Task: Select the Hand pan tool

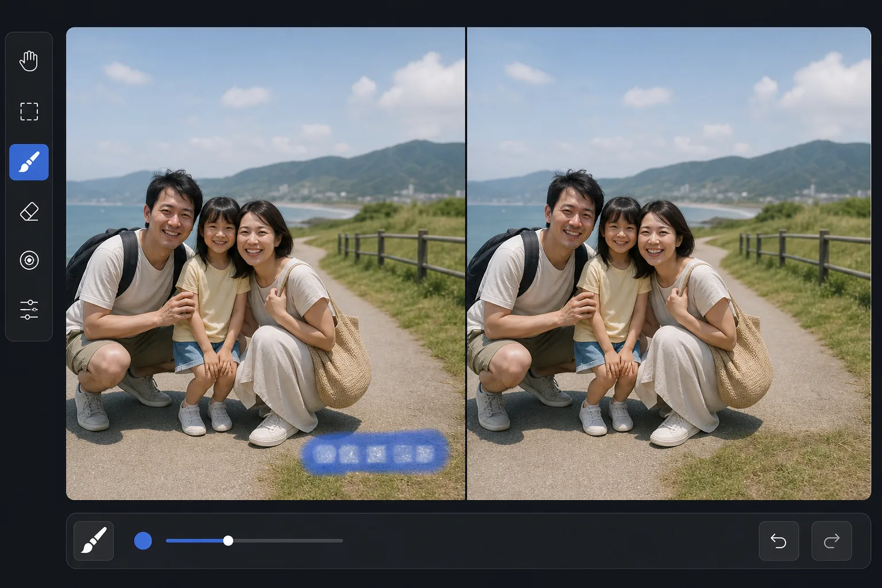Action: 29,61
